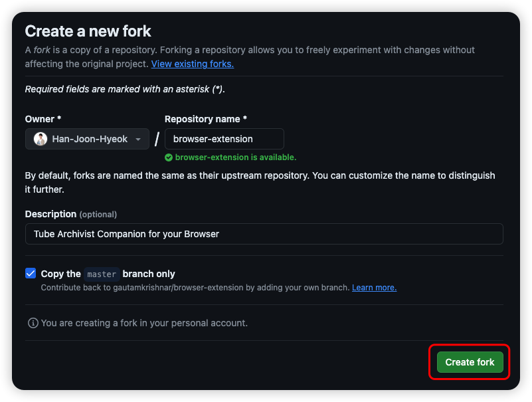Open the View existing forks link

tap(192, 64)
